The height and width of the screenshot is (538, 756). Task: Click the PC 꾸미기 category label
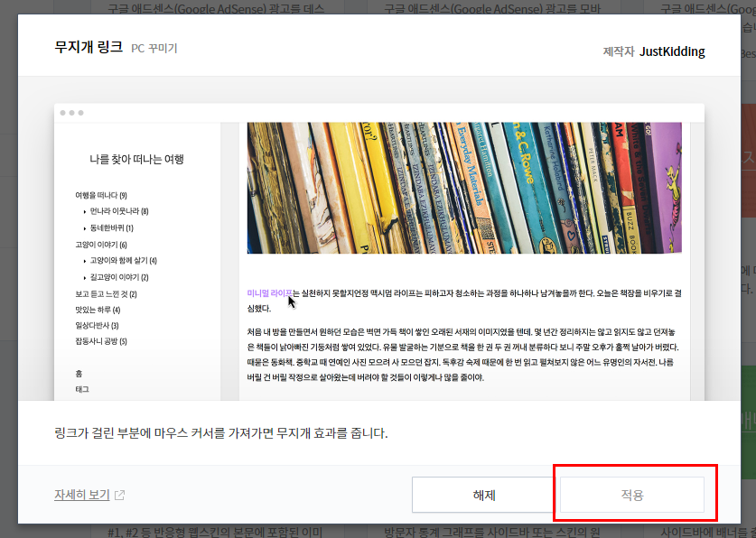click(x=154, y=48)
